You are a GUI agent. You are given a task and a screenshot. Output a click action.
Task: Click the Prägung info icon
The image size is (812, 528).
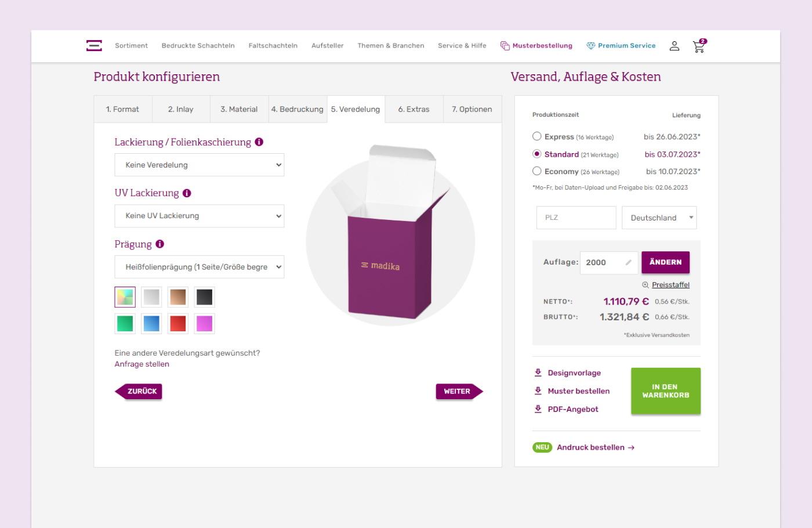[160, 244]
